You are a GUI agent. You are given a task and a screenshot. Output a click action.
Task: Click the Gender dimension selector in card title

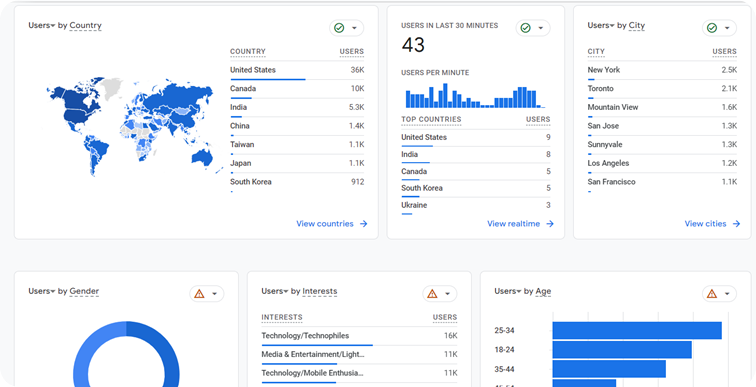point(84,291)
